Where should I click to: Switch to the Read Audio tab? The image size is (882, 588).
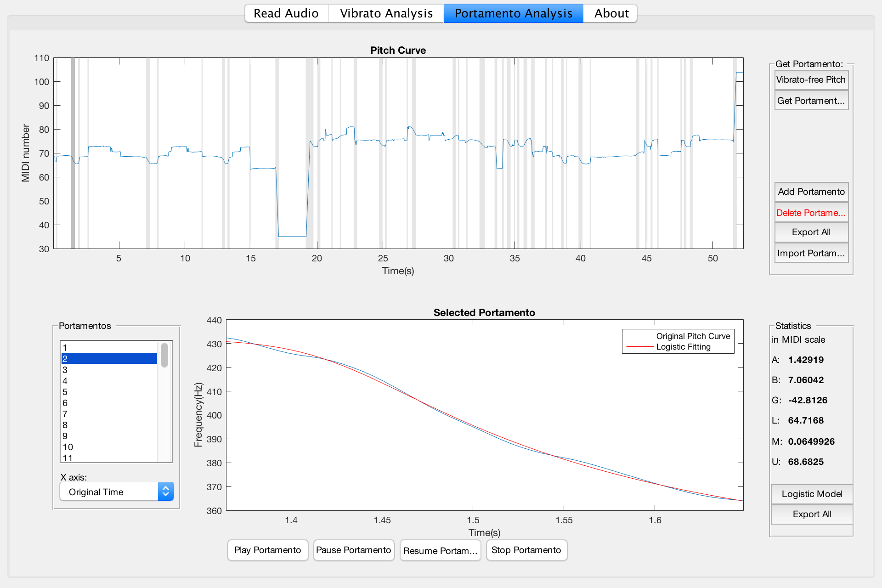tap(286, 13)
